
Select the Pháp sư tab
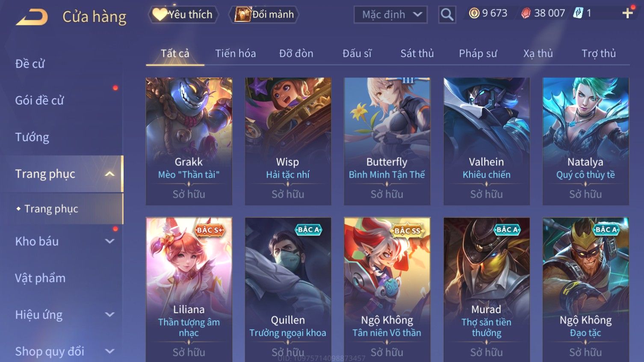(x=478, y=53)
